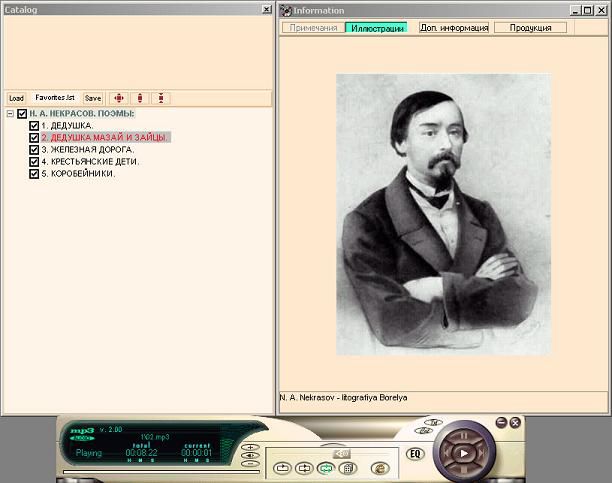This screenshot has width=612, height=483.
Task: Toggle checkbox for "3. ЖЕЛЕЗНАЯ ДОРОГА."
Action: click(34, 149)
